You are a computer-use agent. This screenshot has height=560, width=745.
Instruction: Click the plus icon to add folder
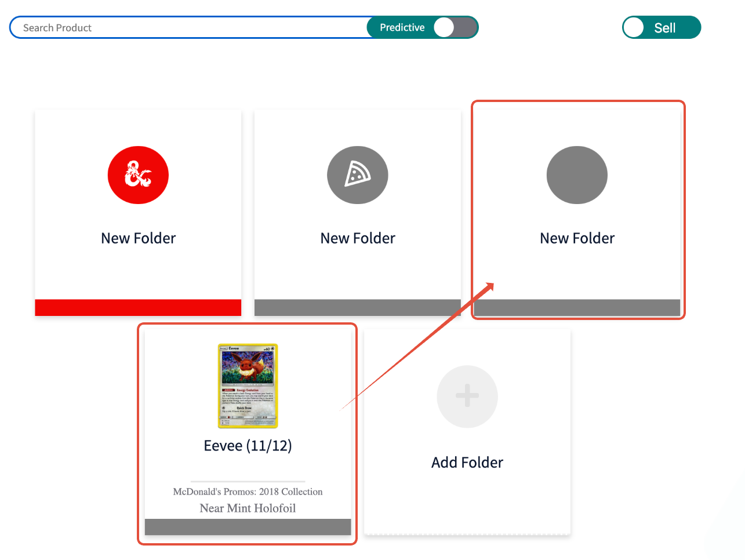point(467,397)
